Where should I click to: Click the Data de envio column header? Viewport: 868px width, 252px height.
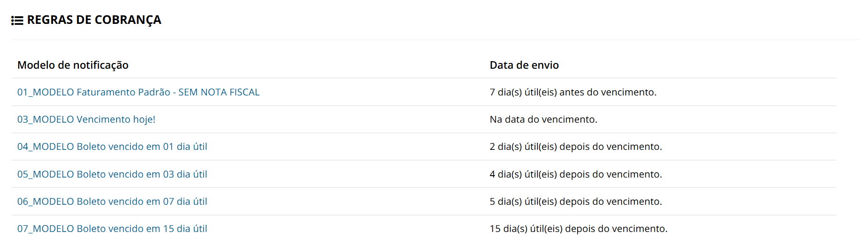(x=524, y=65)
